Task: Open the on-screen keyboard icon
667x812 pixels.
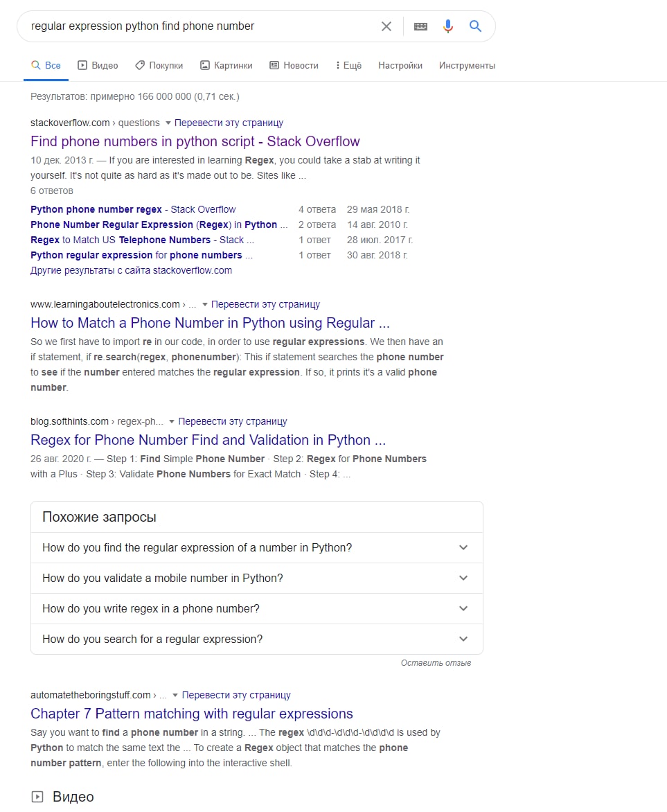Action: (420, 26)
